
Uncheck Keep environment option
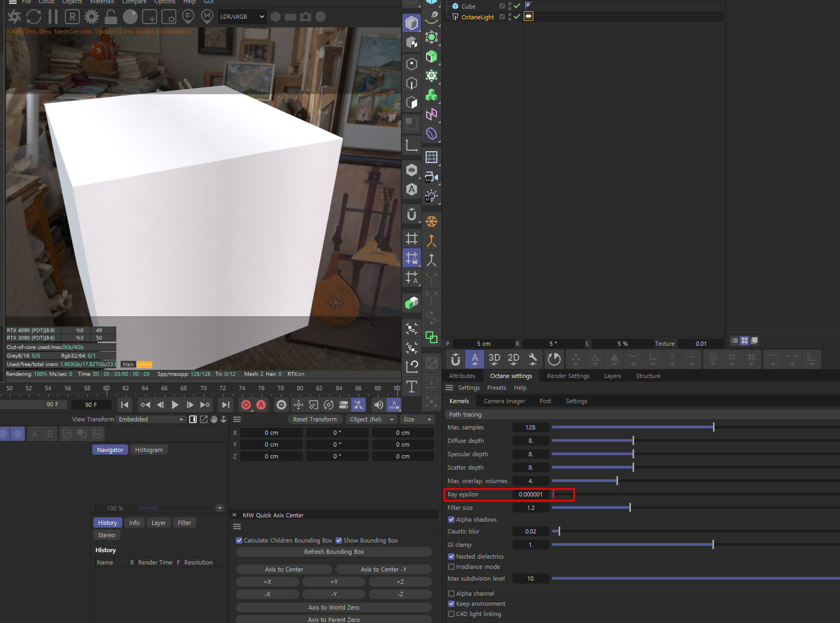point(451,604)
